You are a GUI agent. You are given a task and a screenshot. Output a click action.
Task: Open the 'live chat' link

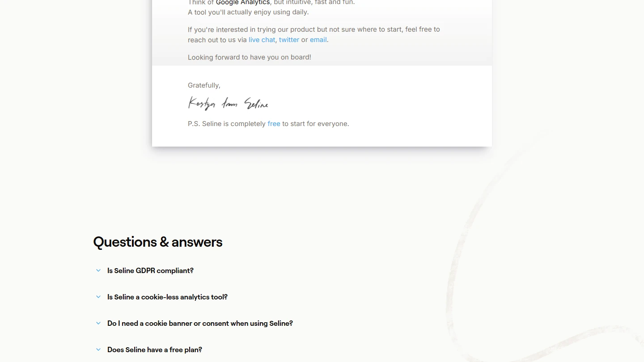pyautogui.click(x=262, y=40)
